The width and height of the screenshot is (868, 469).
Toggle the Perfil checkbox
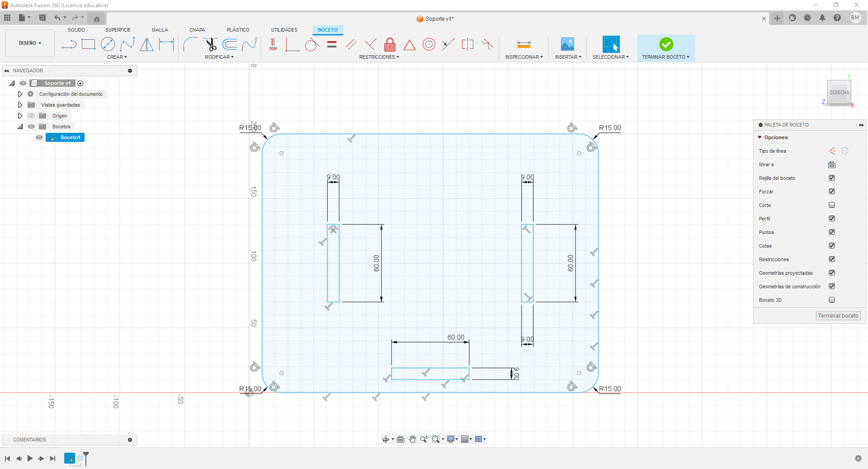(832, 219)
